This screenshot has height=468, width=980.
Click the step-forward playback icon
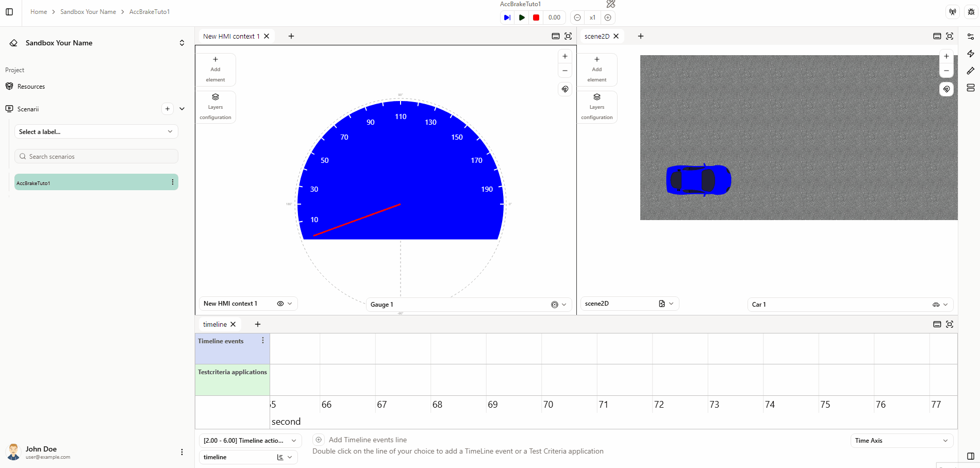[x=507, y=18]
